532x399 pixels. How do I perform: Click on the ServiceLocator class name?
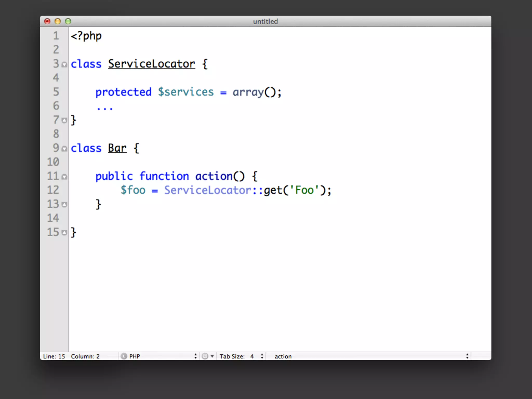(151, 64)
